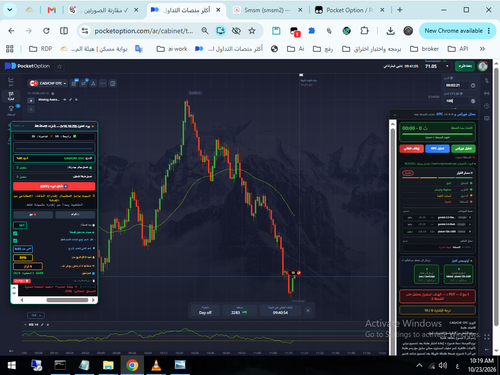Click the trade amount input field

pyautogui.click(x=456, y=101)
